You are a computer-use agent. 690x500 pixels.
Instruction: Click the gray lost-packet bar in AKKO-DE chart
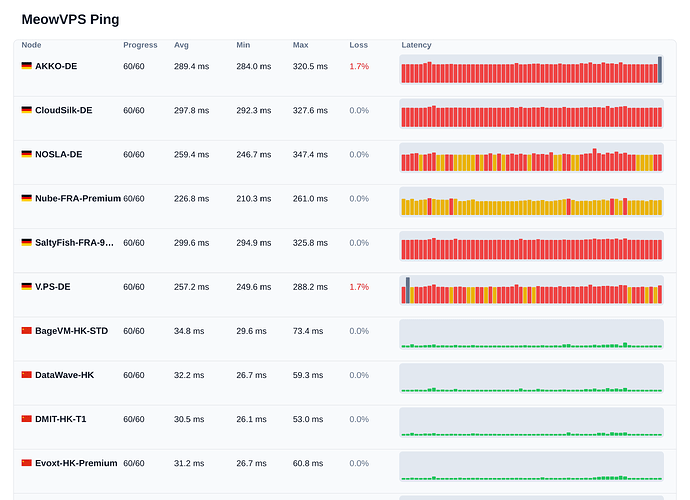pyautogui.click(x=660, y=70)
